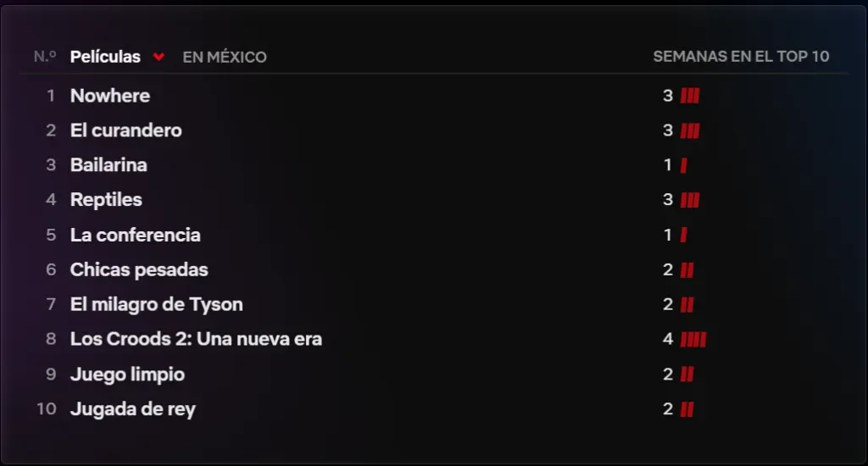Viewport: 868px width, 466px height.
Task: Click the Reptiles movie title
Action: (x=106, y=200)
